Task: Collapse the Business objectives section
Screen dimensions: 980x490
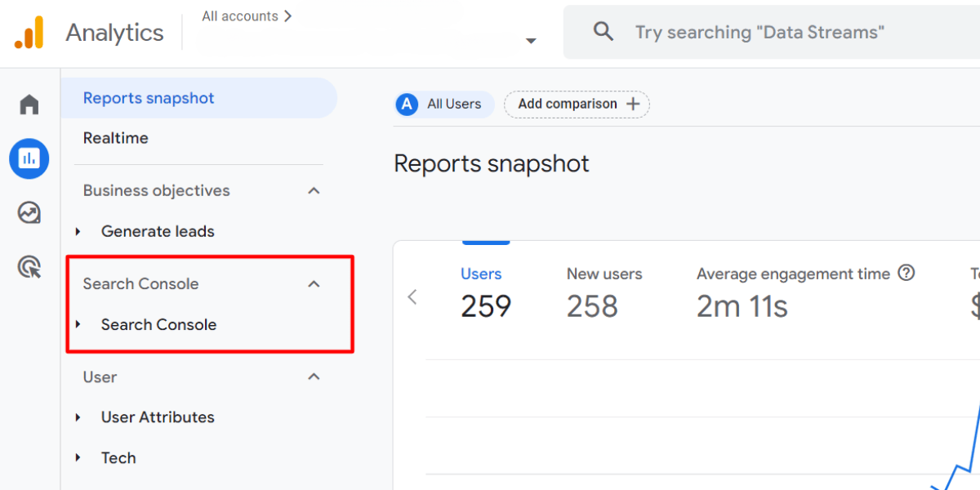Action: pyautogui.click(x=314, y=189)
